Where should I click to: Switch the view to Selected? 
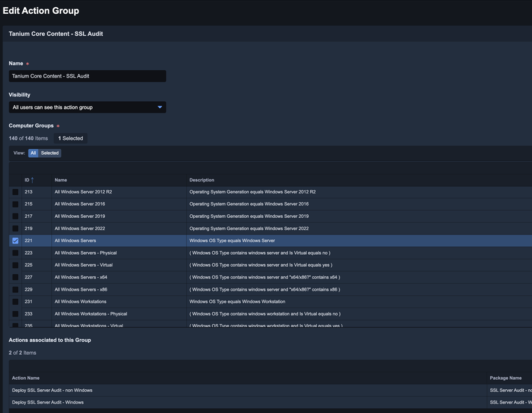click(x=50, y=153)
